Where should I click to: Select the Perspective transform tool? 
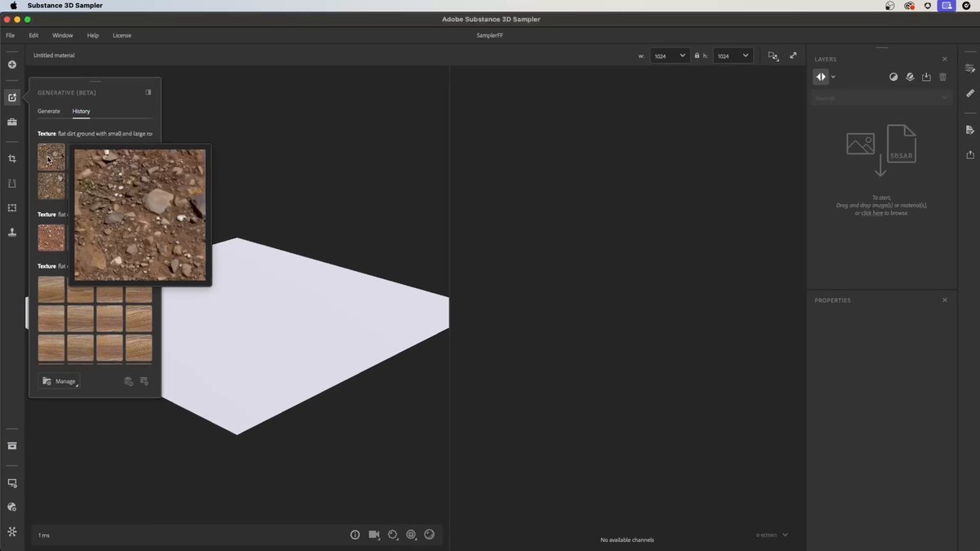(12, 184)
